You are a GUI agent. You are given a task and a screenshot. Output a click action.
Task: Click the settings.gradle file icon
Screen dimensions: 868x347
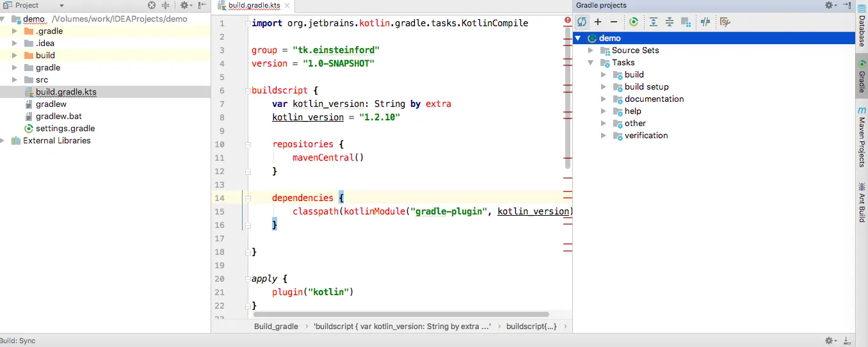tap(29, 128)
